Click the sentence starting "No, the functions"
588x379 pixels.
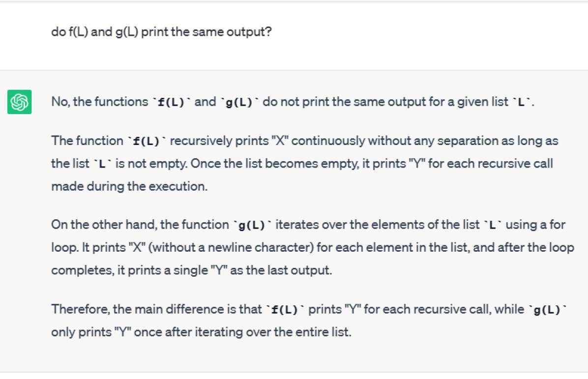click(x=293, y=102)
